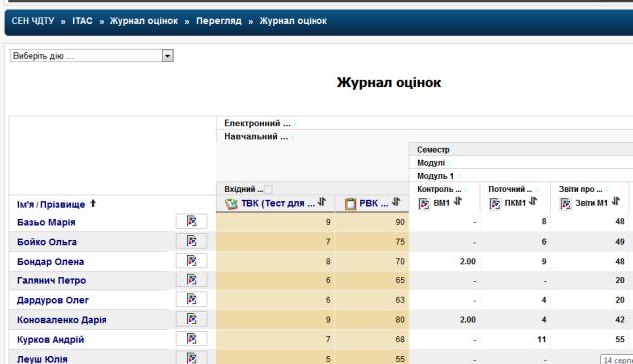Image resolution: width=633 pixels, height=364 pixels.
Task: Open ТВК (Тест для ... column link
Action: (x=278, y=204)
